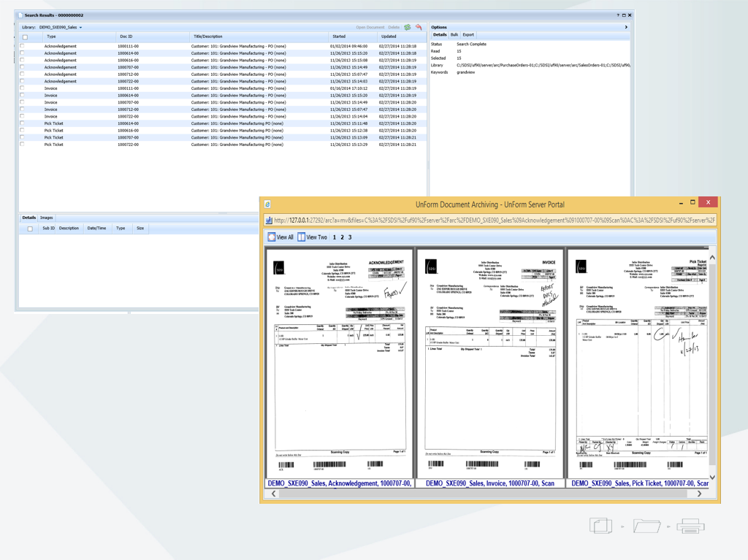Click the scroll-up arrow in document viewer

(x=712, y=258)
